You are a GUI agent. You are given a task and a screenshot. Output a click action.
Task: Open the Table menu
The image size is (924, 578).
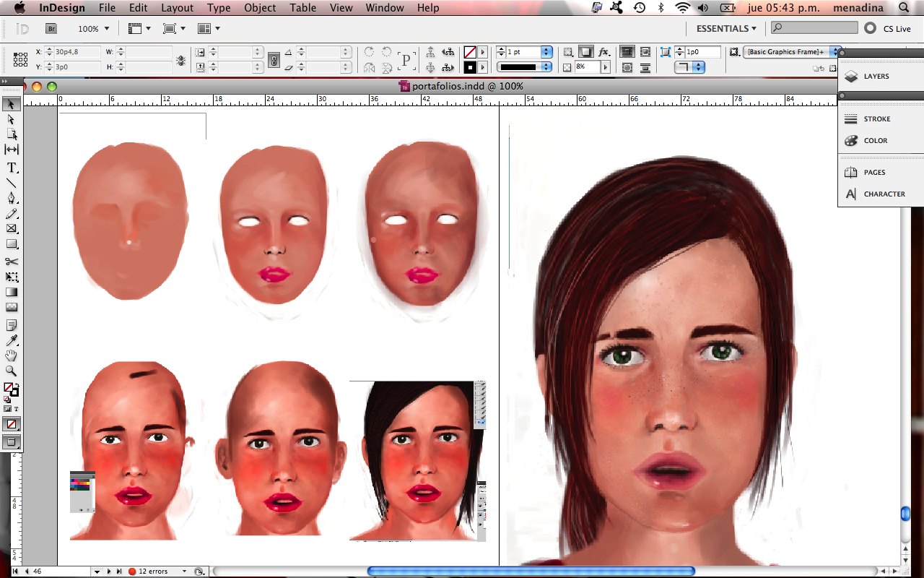pos(303,8)
